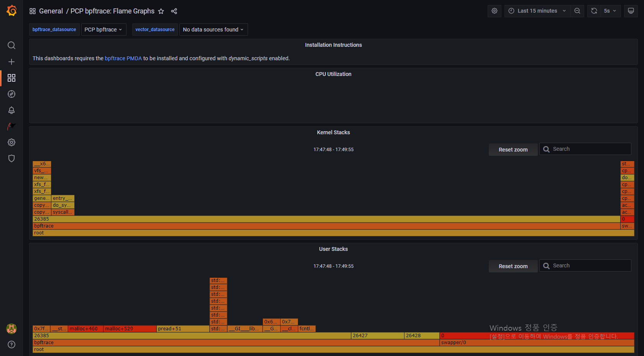
Task: Zoom out the time range
Action: coord(577,11)
